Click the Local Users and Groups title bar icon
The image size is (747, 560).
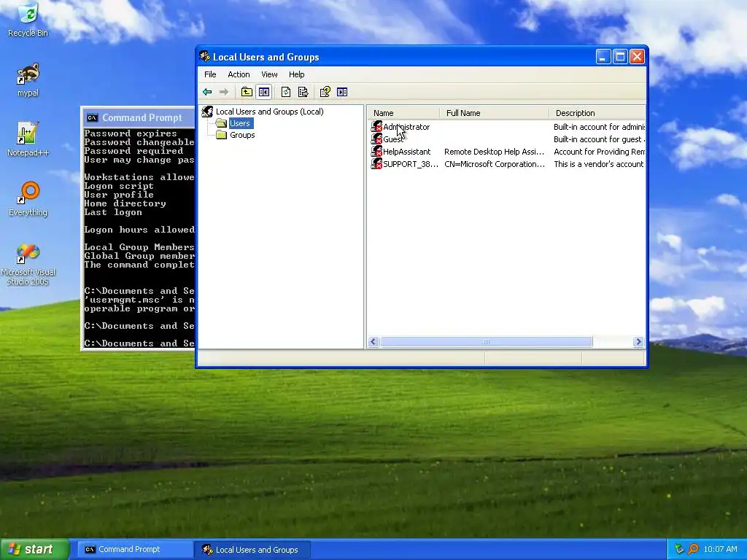click(205, 56)
